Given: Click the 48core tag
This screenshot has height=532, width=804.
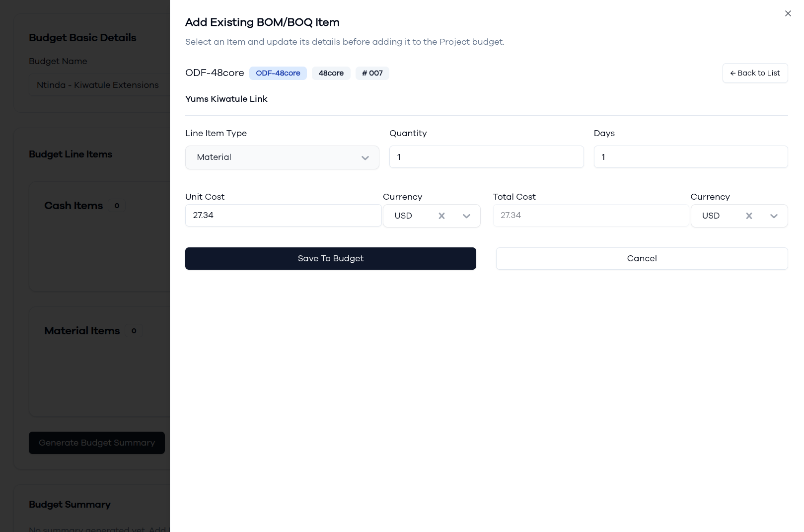Looking at the screenshot, I should [x=331, y=73].
